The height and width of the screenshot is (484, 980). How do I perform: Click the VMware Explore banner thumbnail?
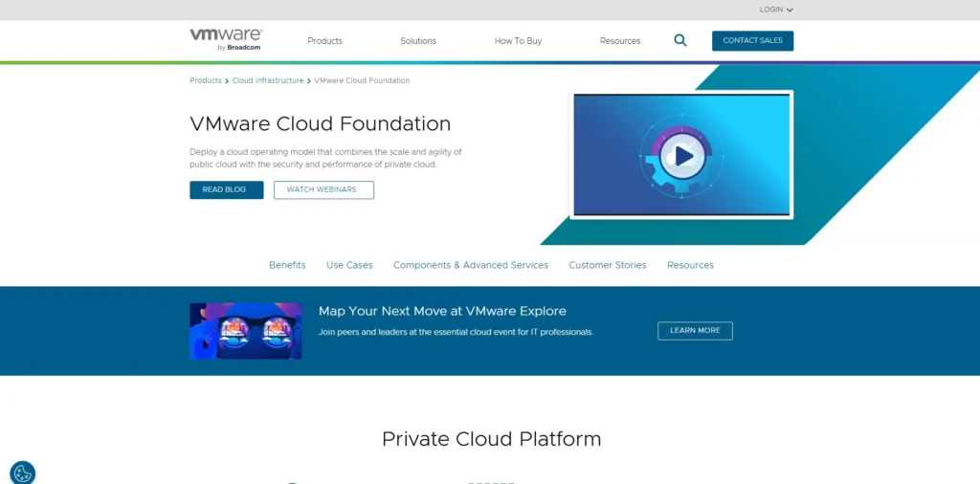click(246, 331)
